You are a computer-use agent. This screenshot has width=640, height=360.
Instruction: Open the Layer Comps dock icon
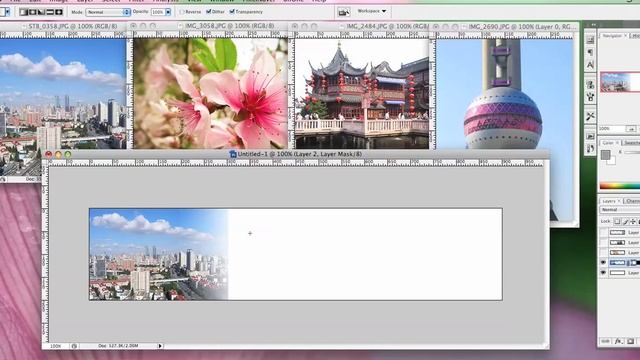pyautogui.click(x=590, y=136)
